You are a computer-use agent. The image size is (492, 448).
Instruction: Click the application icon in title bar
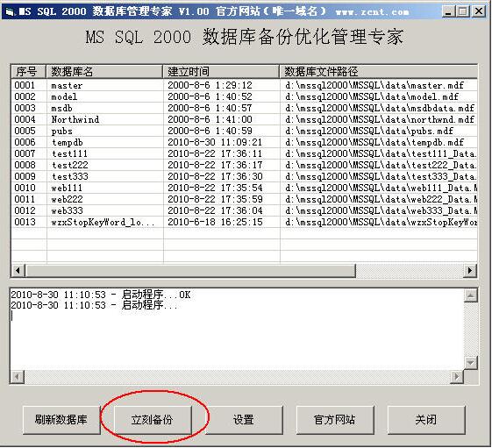[10, 12]
